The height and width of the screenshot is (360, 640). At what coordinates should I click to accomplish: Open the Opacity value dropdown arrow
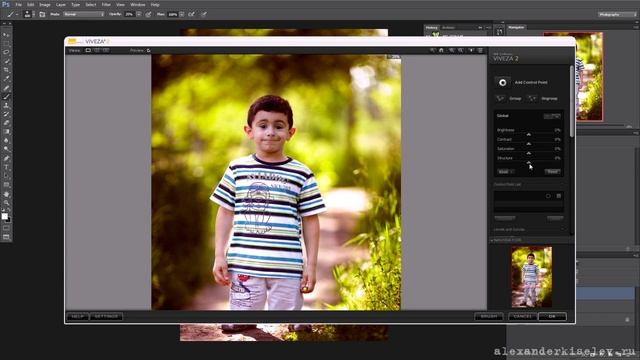pyautogui.click(x=139, y=14)
